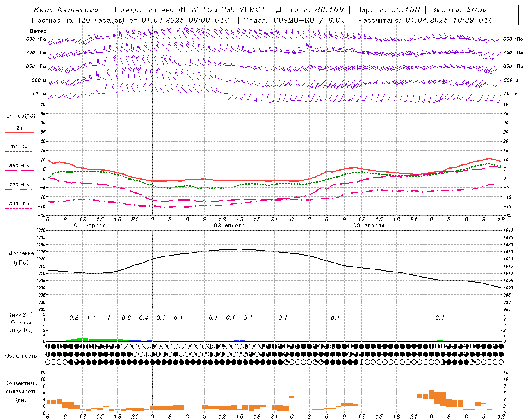Select the (км) unit label

pyautogui.click(x=21, y=400)
